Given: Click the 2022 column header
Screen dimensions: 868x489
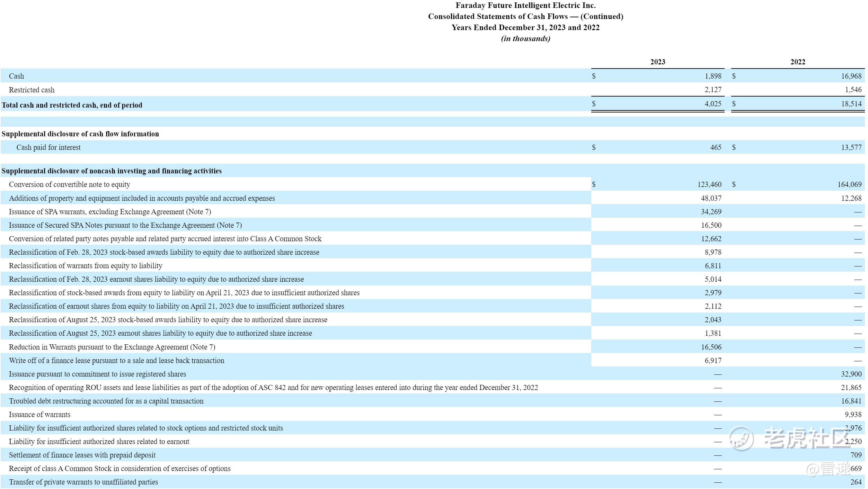Looking at the screenshot, I should (798, 62).
